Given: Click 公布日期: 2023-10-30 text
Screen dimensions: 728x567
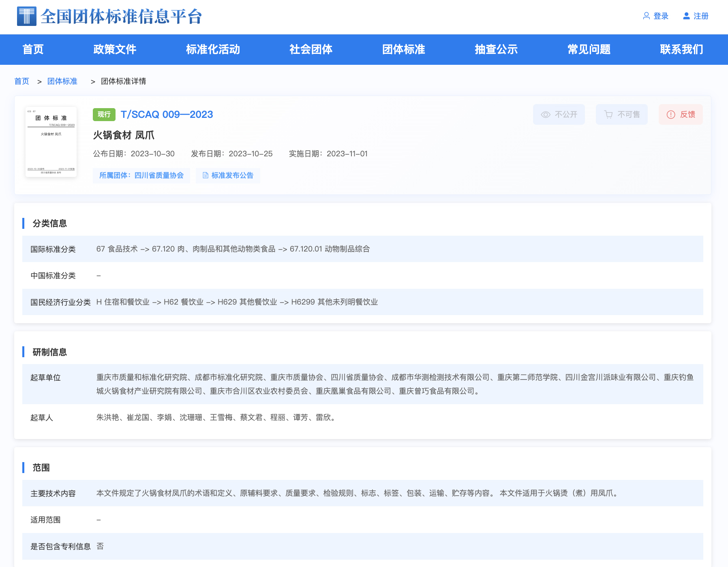Looking at the screenshot, I should point(134,154).
